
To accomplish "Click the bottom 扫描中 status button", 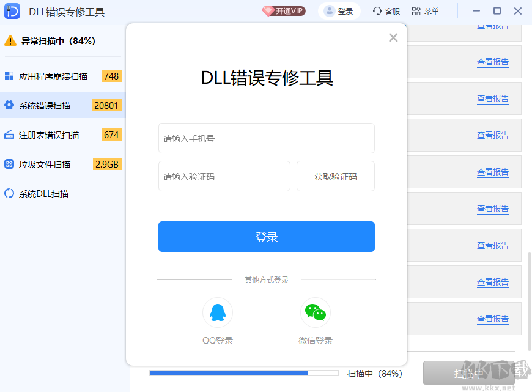I will click(x=468, y=373).
